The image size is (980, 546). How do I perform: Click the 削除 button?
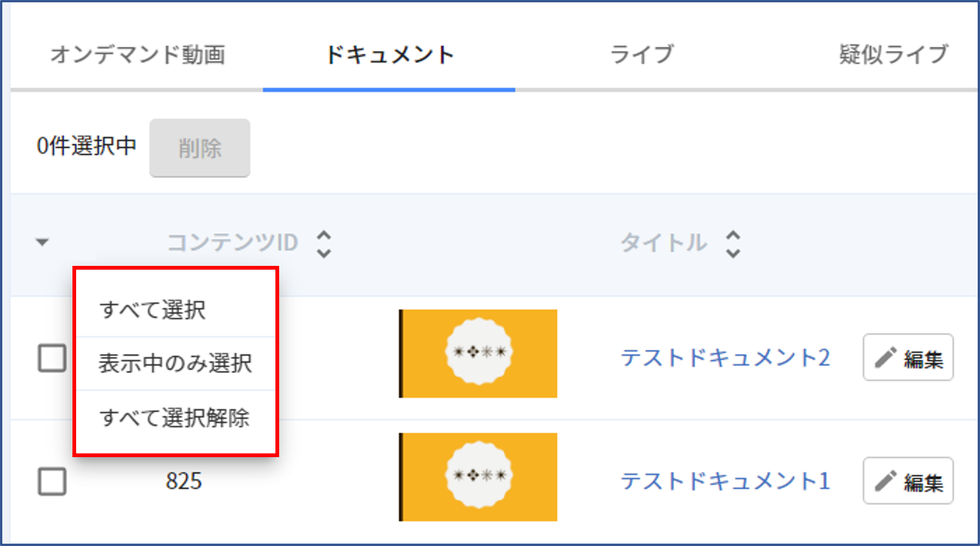[200, 148]
